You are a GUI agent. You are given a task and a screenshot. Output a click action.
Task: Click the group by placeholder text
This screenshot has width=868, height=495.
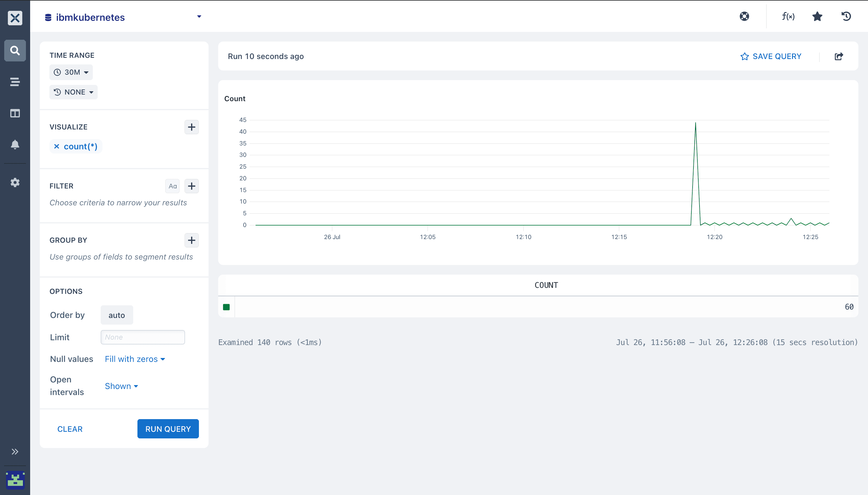point(121,257)
